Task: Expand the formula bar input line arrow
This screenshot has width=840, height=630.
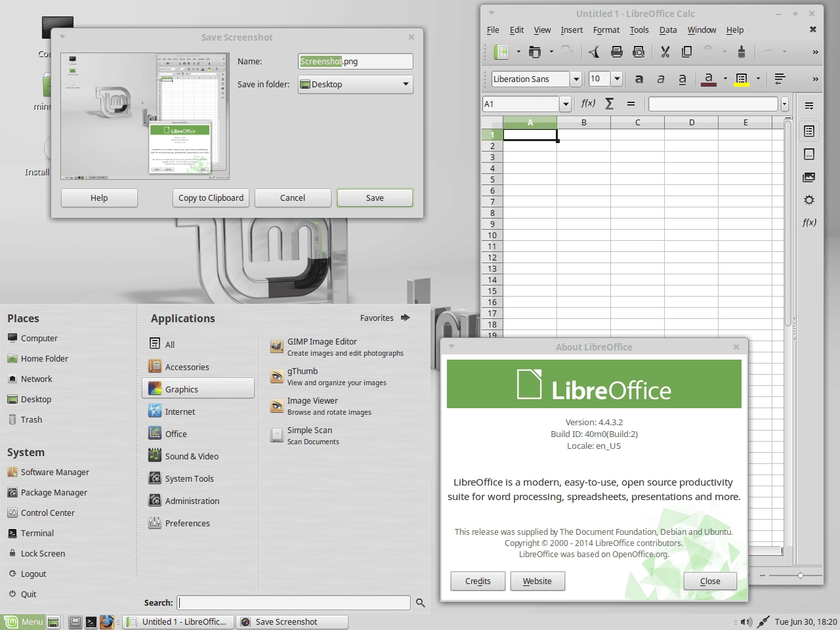Action: tap(784, 104)
